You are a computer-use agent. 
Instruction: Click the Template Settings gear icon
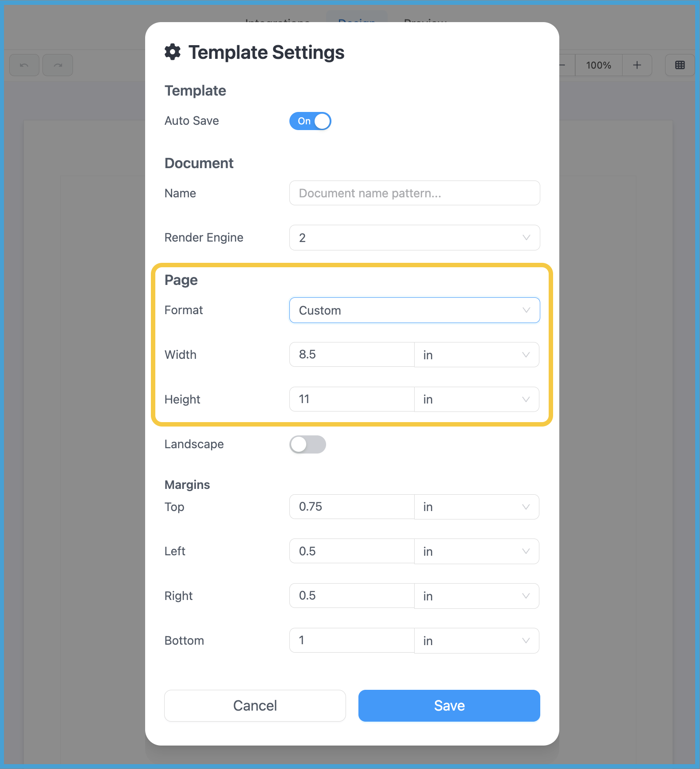pyautogui.click(x=173, y=52)
